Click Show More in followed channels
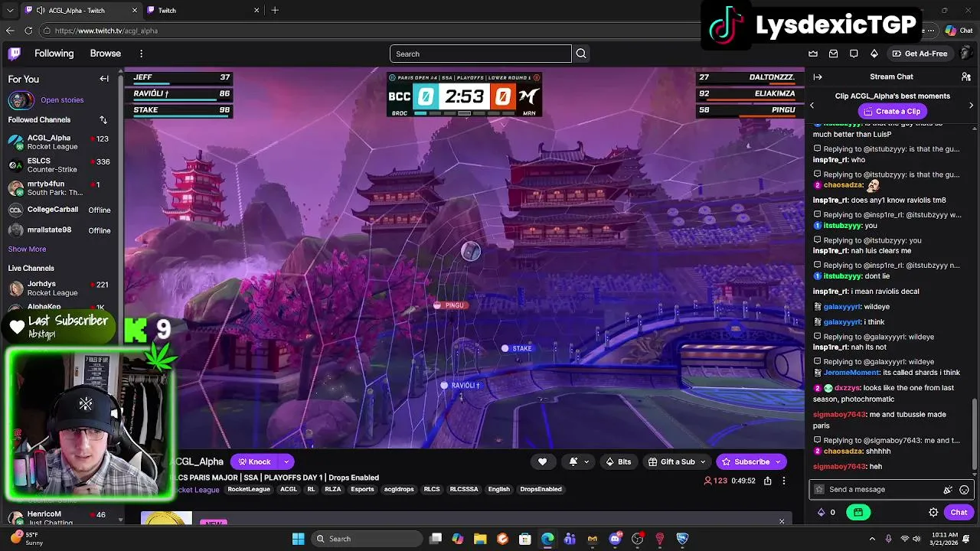The height and width of the screenshot is (551, 980). [27, 249]
